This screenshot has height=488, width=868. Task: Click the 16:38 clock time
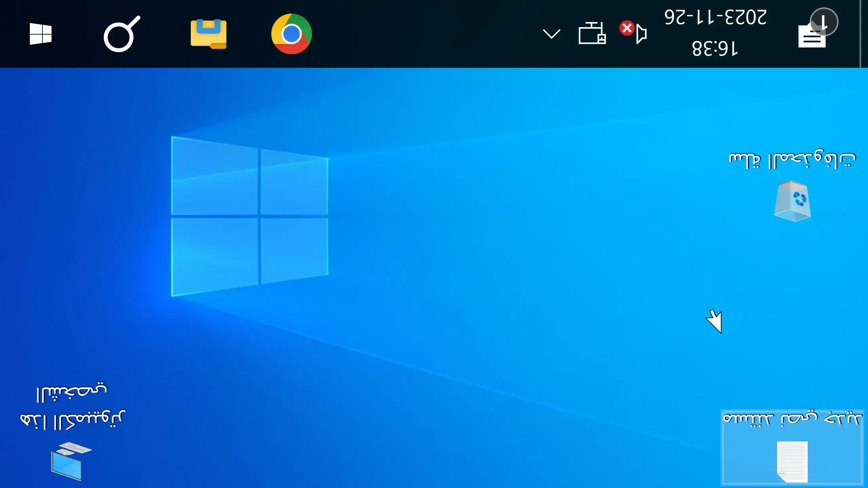[x=715, y=48]
